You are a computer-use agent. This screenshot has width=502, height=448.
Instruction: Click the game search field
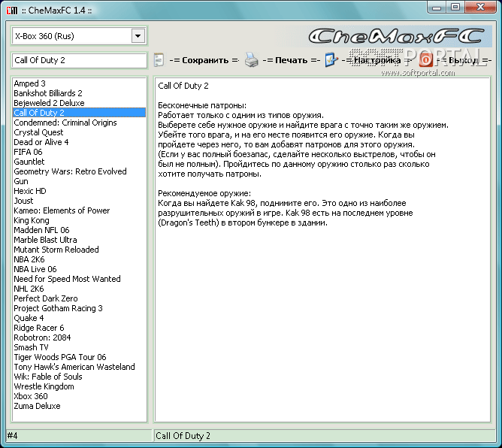pyautogui.click(x=79, y=60)
